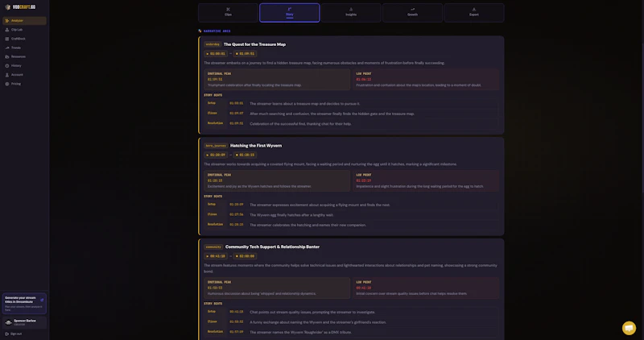The image size is (644, 340).
Task: Click the community tag
Action: [x=213, y=247]
